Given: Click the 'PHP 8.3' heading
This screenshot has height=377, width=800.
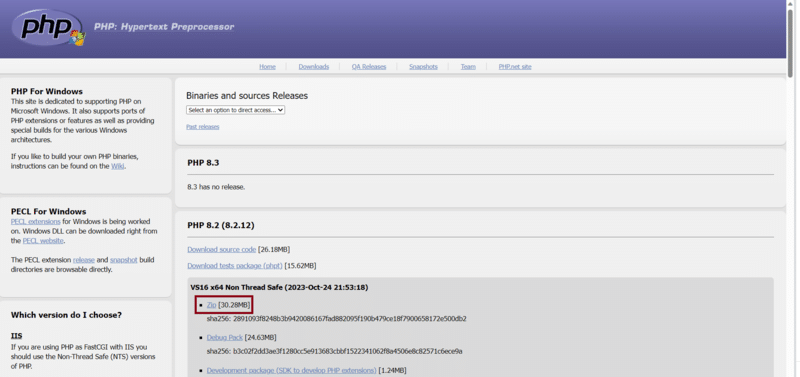Looking at the screenshot, I should point(203,163).
